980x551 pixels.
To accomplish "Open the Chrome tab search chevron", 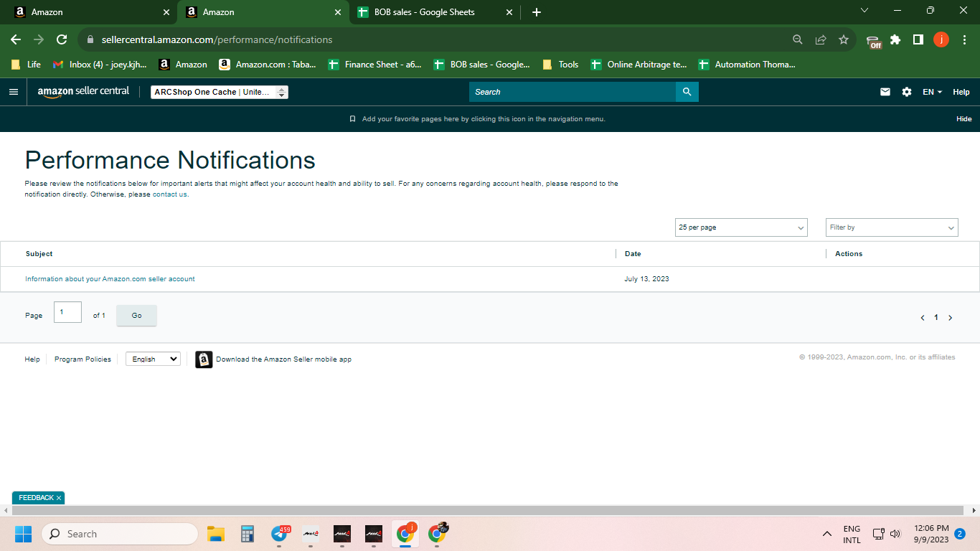I will click(x=864, y=11).
